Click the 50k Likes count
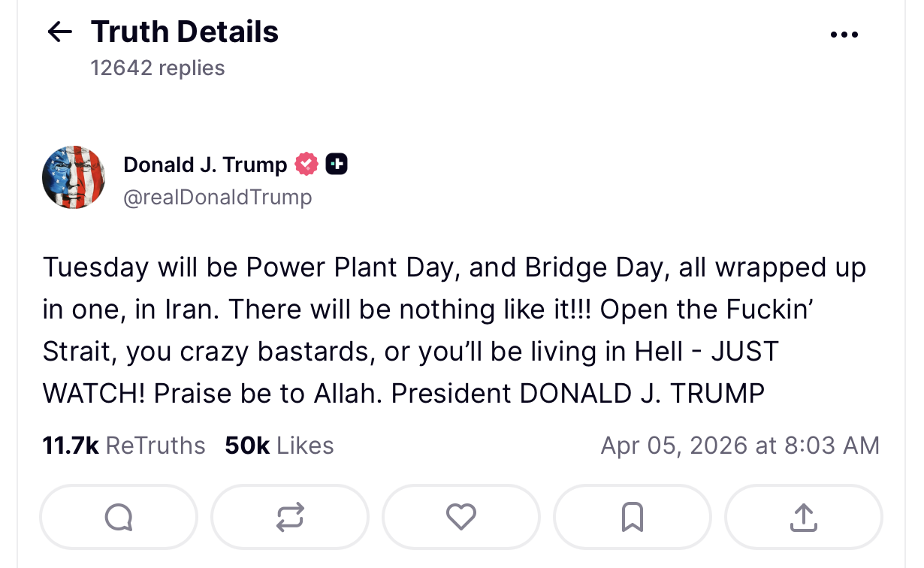Viewport: 924px width, 568px height. pyautogui.click(x=279, y=445)
